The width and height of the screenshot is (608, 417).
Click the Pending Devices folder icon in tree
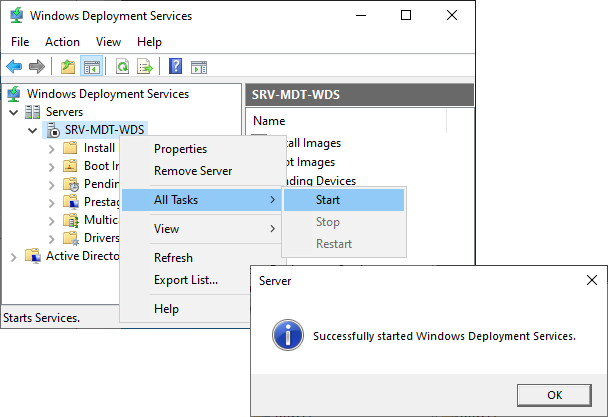pos(71,184)
